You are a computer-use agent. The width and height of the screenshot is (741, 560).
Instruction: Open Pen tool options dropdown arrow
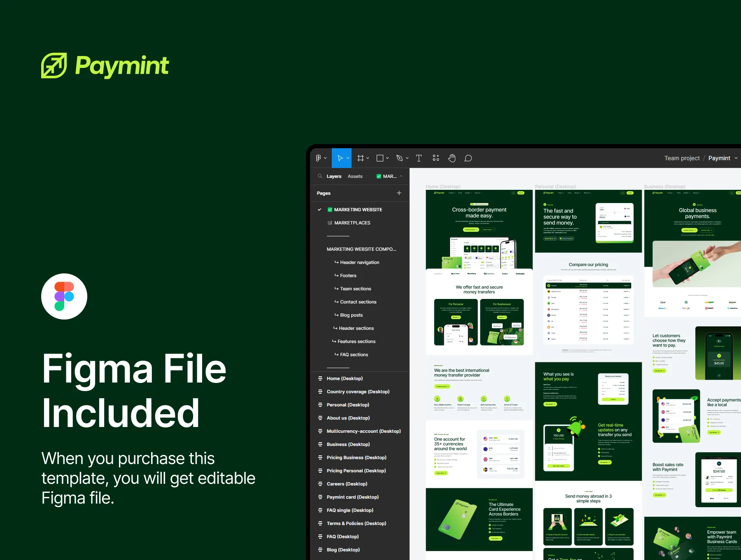[407, 158]
